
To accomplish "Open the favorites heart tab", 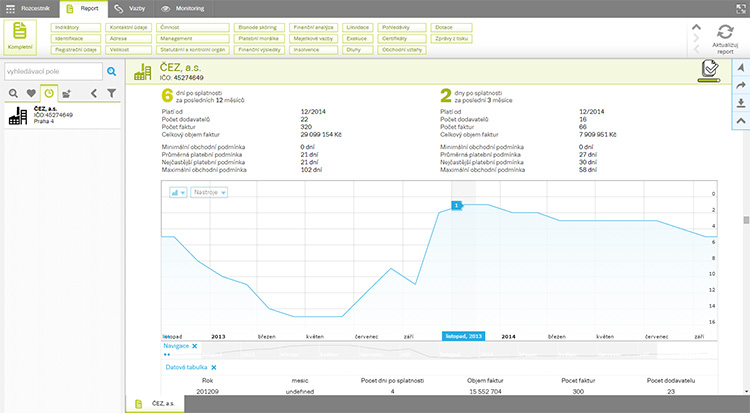I will pos(31,93).
